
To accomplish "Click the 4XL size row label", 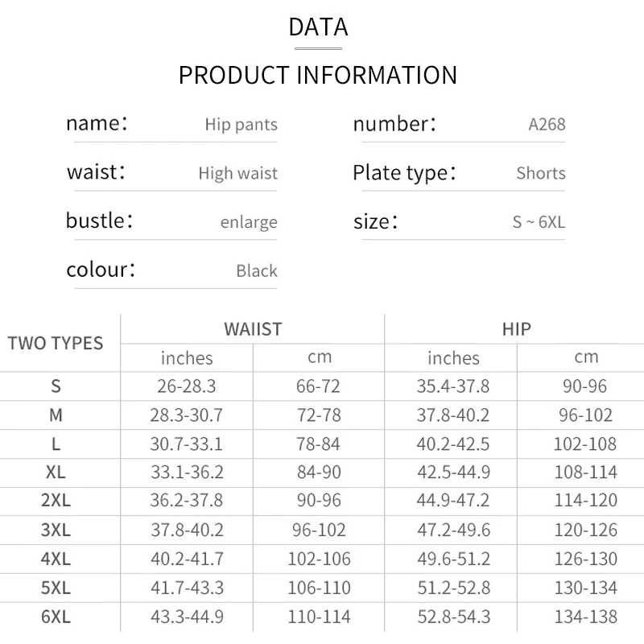I will 56,559.
